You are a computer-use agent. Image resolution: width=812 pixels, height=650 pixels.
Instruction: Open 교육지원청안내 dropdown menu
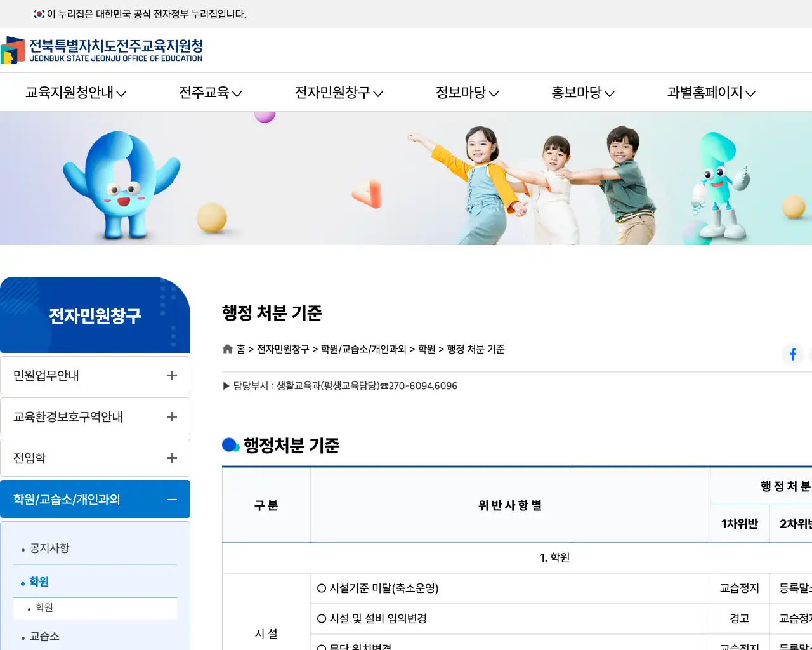(75, 93)
